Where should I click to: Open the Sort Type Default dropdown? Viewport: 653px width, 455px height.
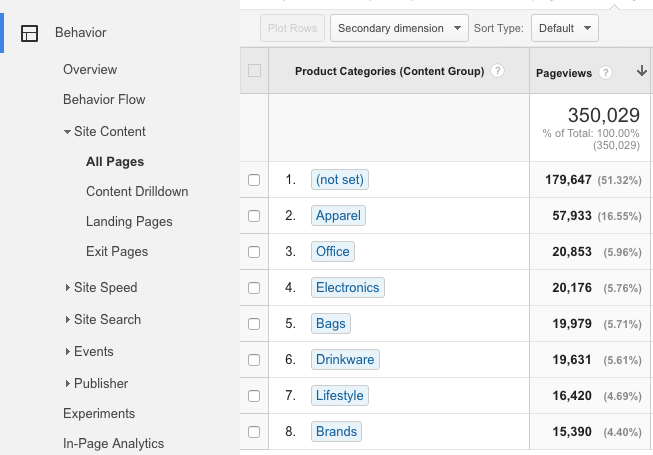[x=565, y=28]
